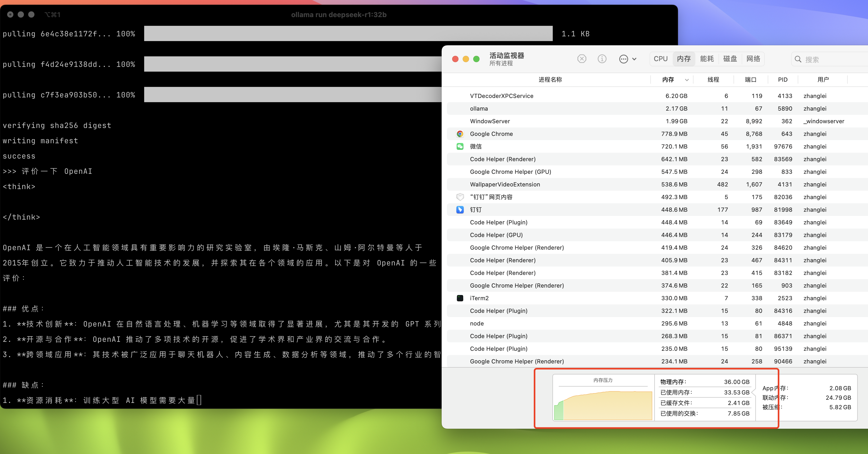
Task: Click the _windowserver user cell
Action: click(824, 121)
